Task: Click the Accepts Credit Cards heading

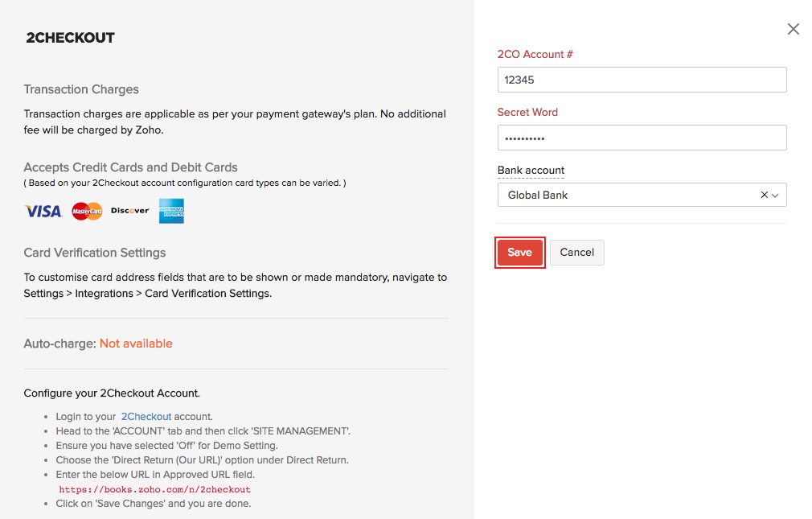Action: click(130, 167)
